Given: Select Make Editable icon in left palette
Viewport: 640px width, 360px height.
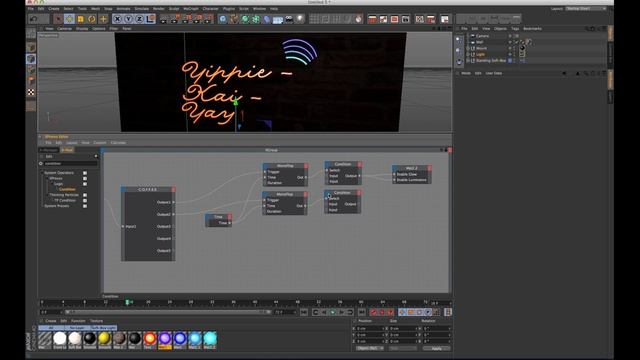Looking at the screenshot, I should pyautogui.click(x=31, y=34).
